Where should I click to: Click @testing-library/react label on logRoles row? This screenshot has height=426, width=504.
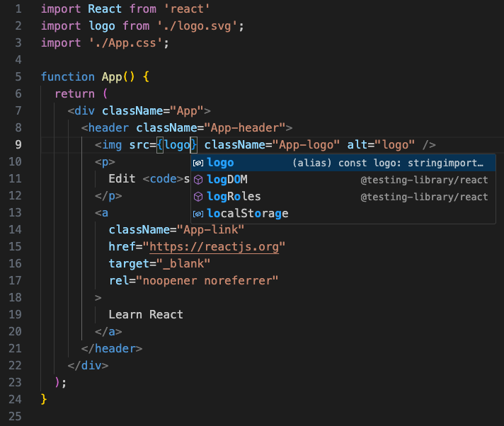pos(424,197)
